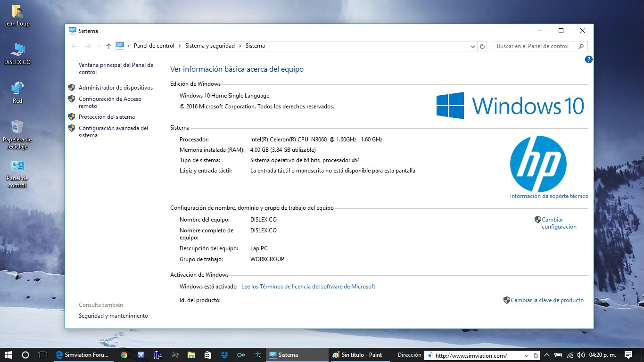The height and width of the screenshot is (362, 644).
Task: Open the Jean Loup desktop folder
Action: [17, 16]
